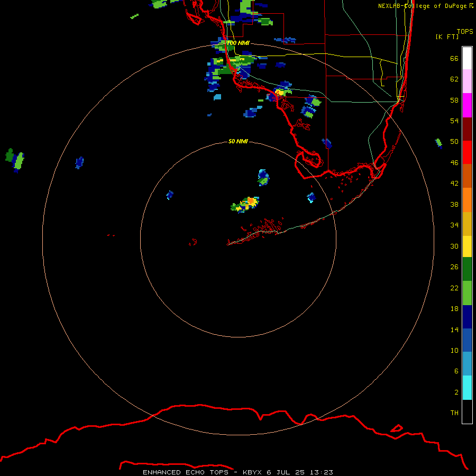The height and width of the screenshot is (476, 476).
Task: Click the '50 NMI' range ring label
Action: click(238, 141)
